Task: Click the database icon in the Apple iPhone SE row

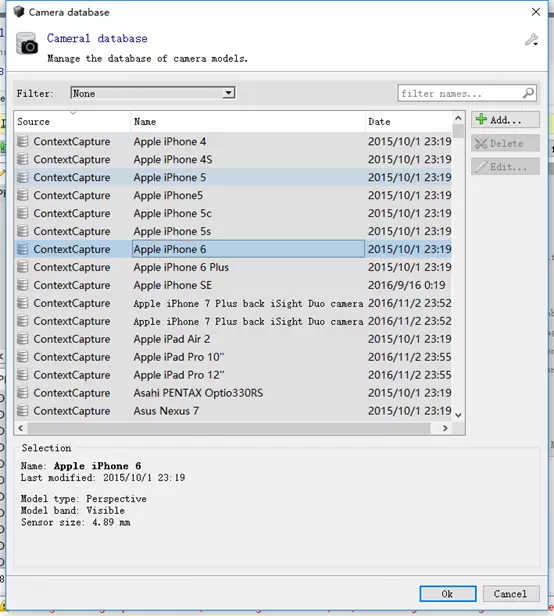Action: [23, 285]
